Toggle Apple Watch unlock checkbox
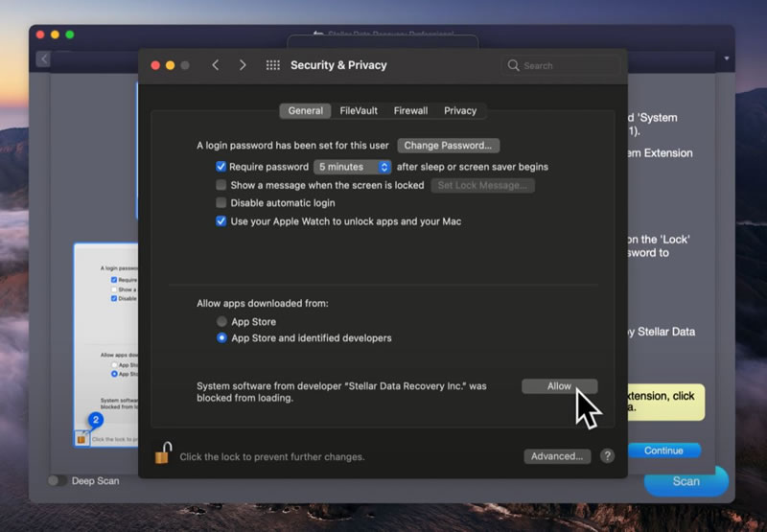767x532 pixels. (x=221, y=221)
